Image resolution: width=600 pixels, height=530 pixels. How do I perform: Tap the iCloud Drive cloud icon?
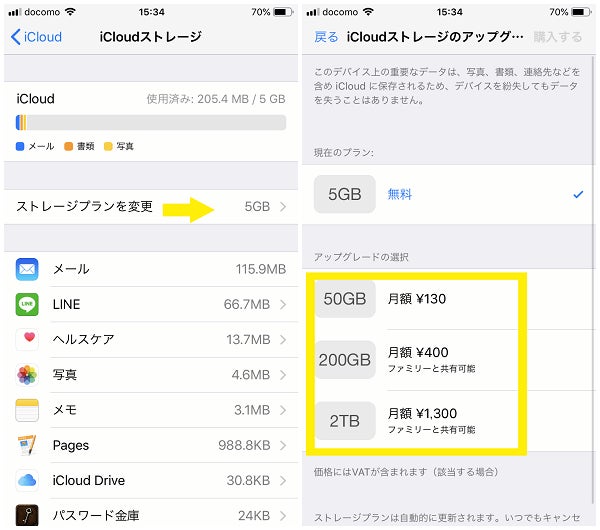27,480
